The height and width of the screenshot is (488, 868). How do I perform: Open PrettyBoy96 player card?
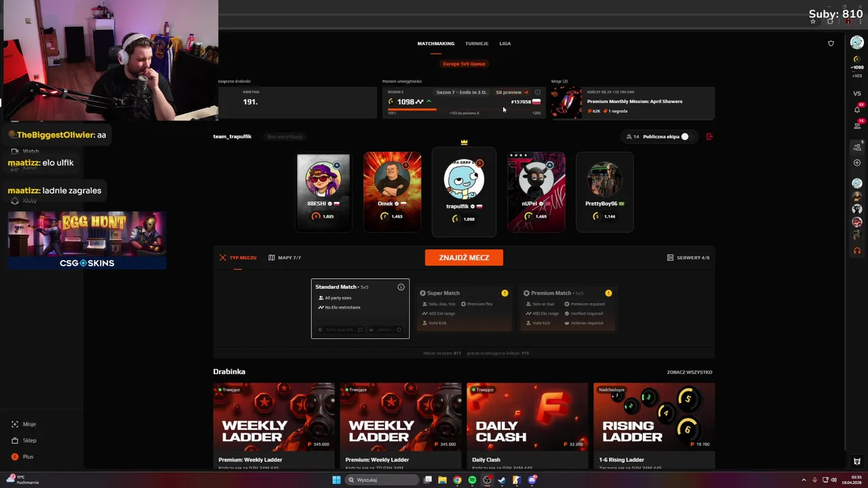tap(605, 192)
